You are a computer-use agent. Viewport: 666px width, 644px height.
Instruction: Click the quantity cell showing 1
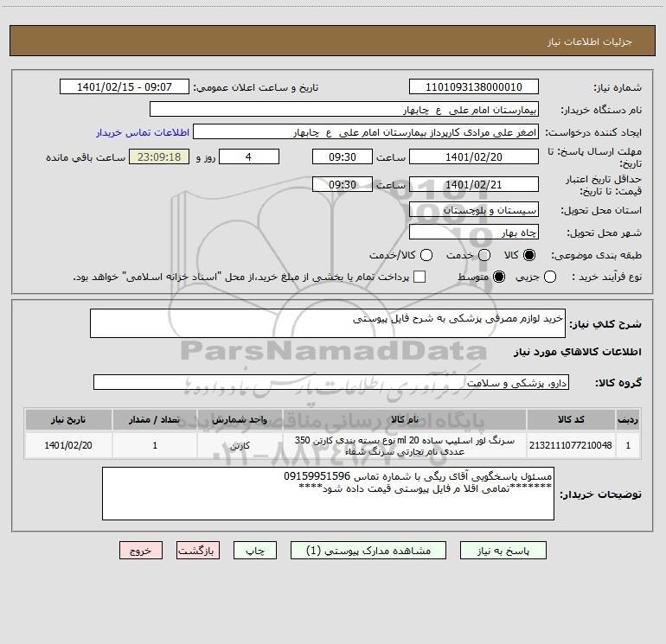pos(155,445)
